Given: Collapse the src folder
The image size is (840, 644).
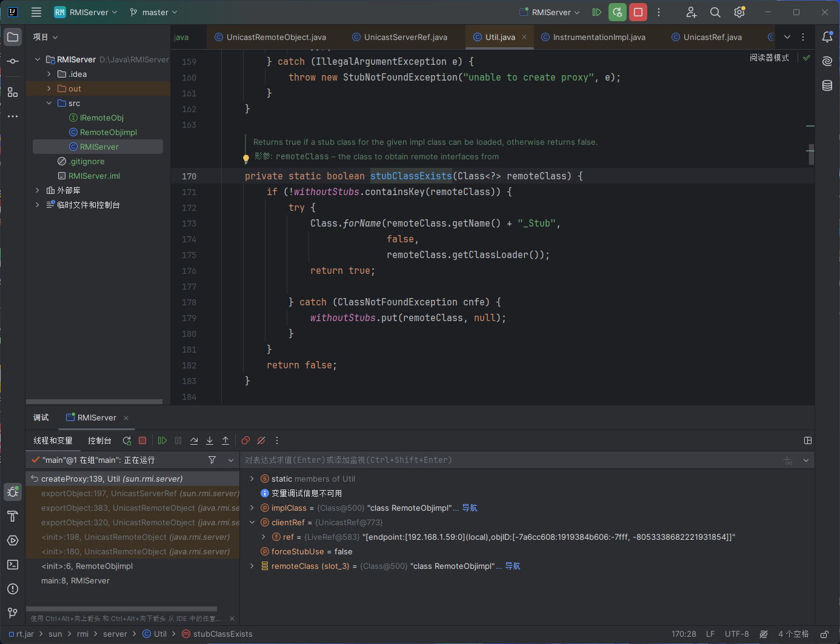Looking at the screenshot, I should [x=49, y=103].
